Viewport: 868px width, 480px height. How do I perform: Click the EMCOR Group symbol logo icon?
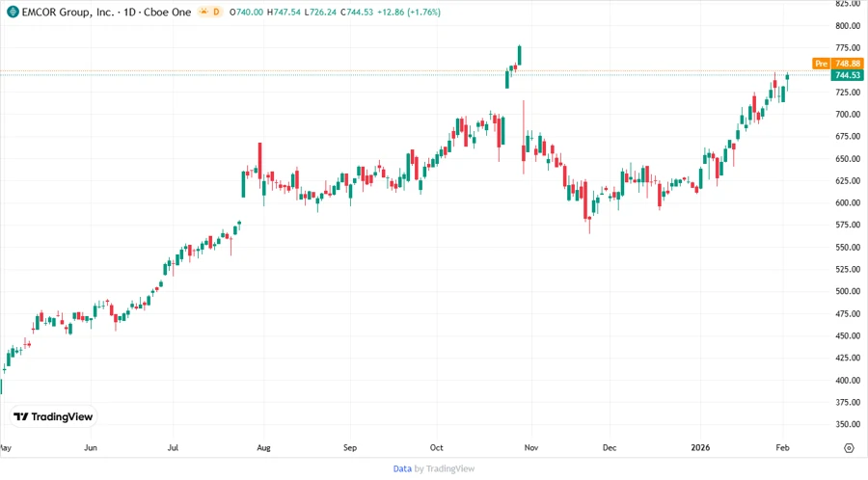click(13, 12)
